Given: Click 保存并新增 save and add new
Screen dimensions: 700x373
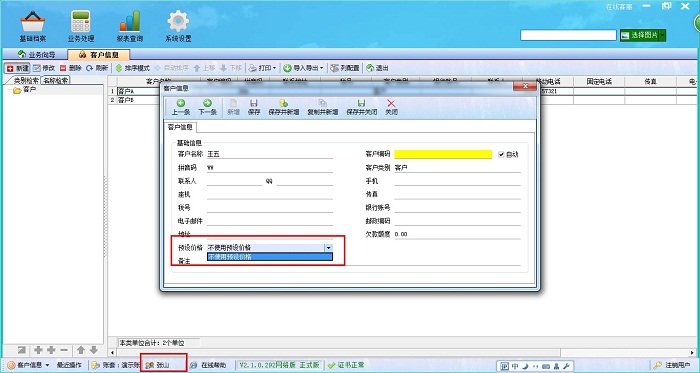Looking at the screenshot, I should tap(283, 107).
